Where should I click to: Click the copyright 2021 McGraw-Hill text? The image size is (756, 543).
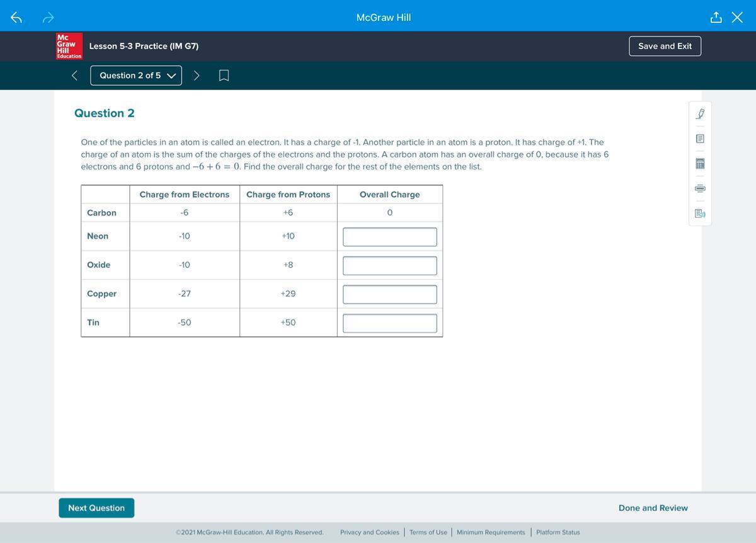click(249, 532)
